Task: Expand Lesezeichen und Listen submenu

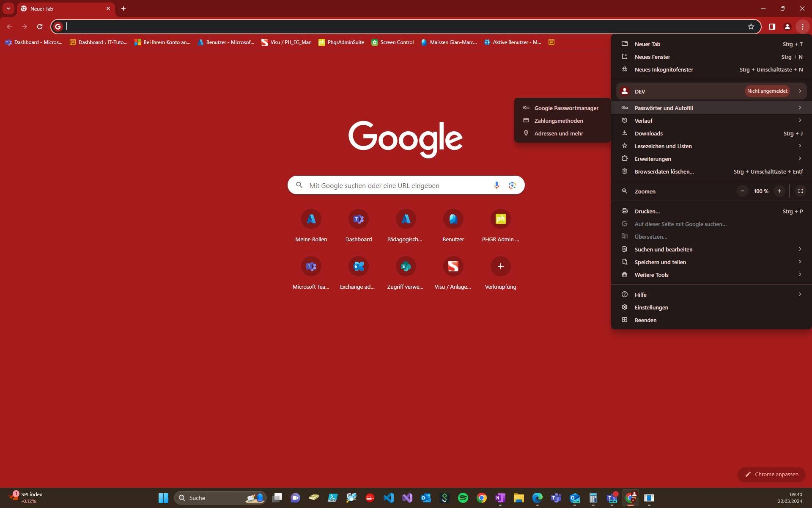Action: pos(711,146)
